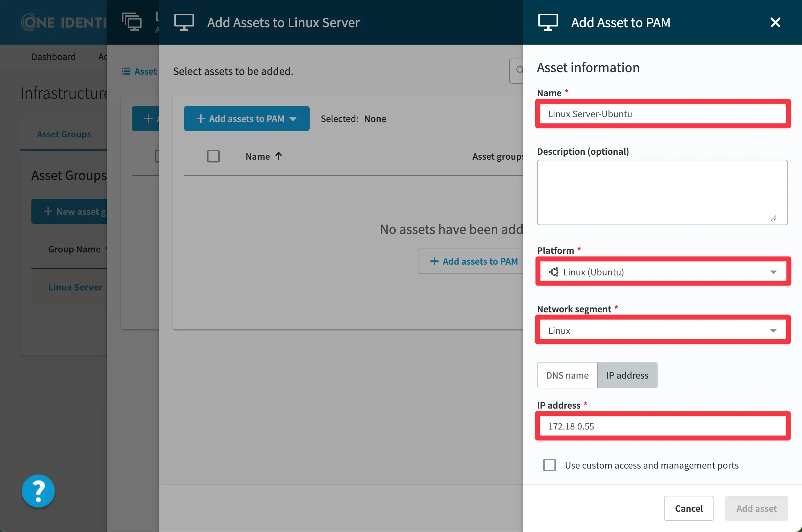Expand the Network segment dropdown
The image size is (802, 532).
pos(773,330)
